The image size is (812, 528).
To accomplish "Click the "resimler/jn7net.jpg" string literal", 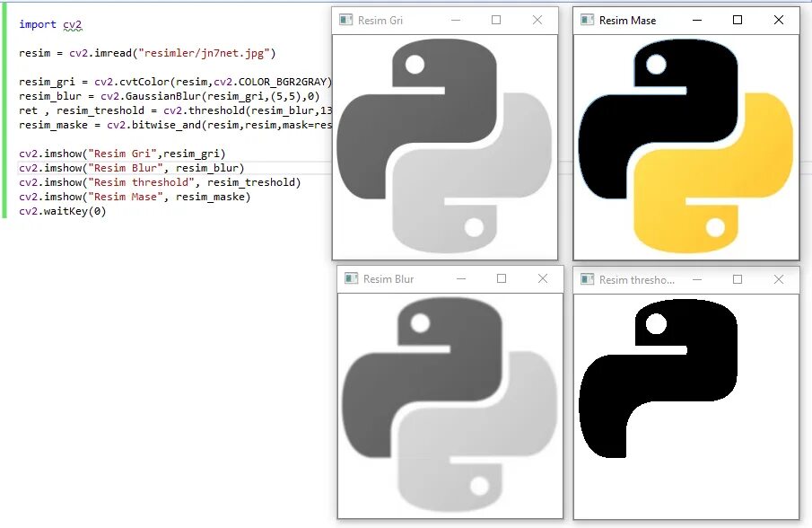I will [x=204, y=53].
